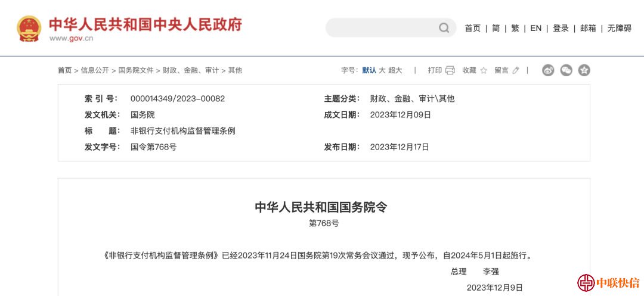Share via the Weibo icon
Viewport: 644px width, 296px height.
[548, 70]
